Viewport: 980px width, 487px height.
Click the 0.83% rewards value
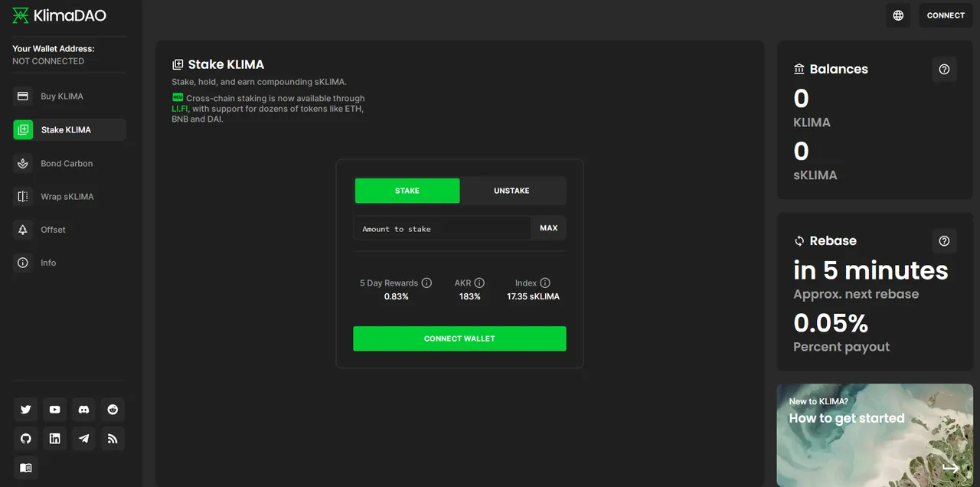396,296
